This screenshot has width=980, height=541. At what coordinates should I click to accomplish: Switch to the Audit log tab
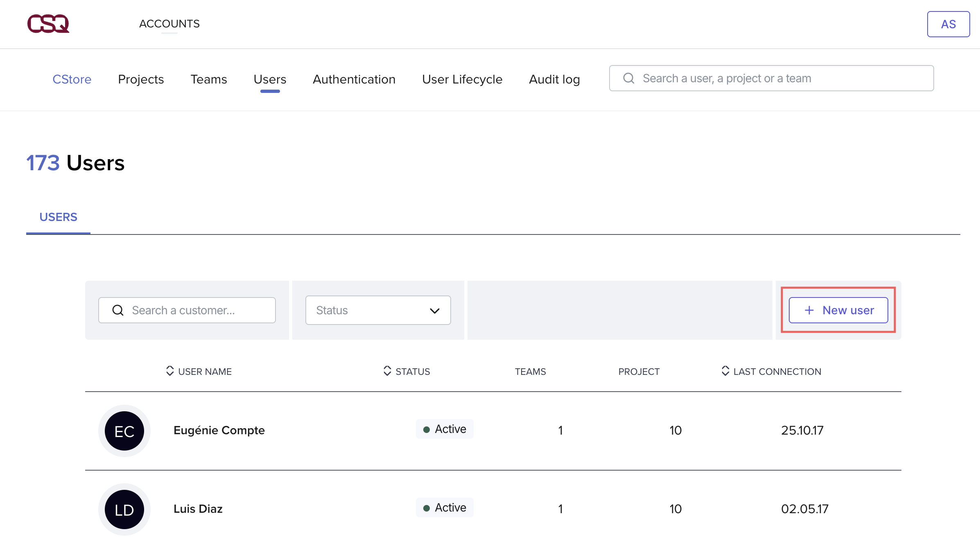554,79
